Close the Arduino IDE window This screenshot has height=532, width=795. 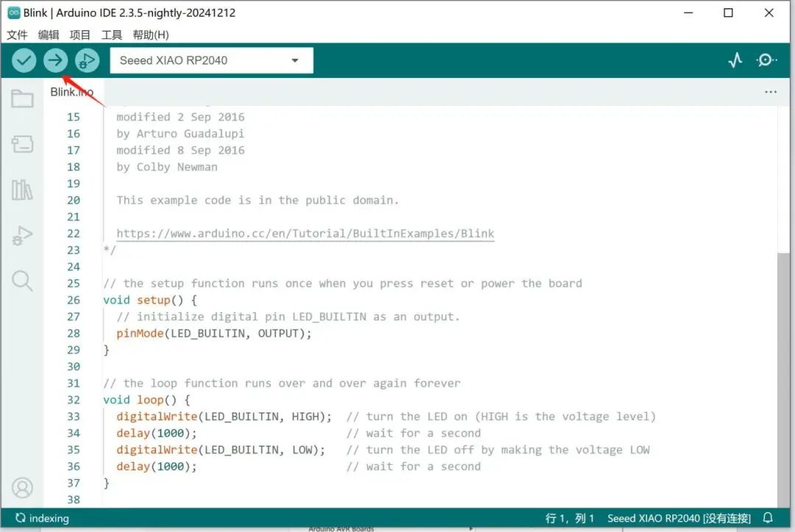[768, 13]
